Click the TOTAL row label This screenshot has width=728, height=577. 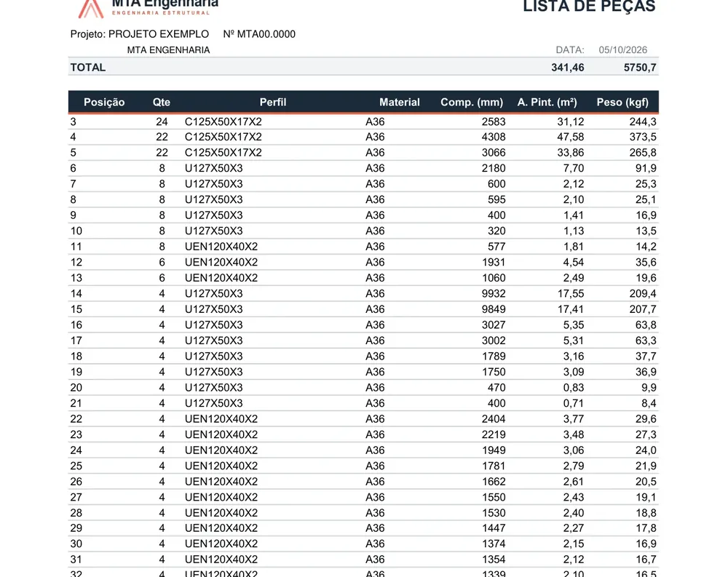coord(88,68)
